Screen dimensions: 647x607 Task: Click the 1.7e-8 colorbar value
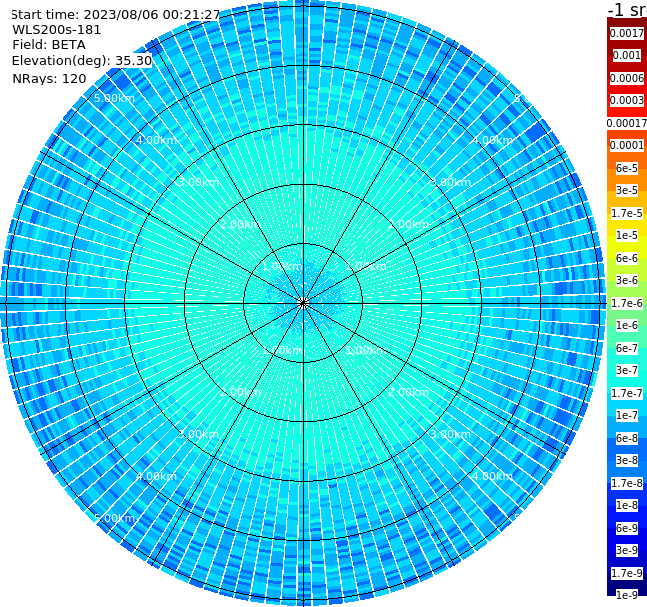click(x=627, y=483)
